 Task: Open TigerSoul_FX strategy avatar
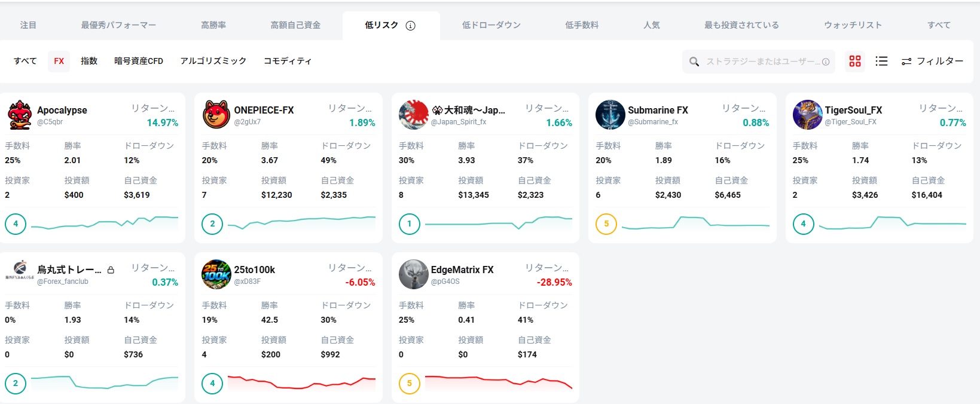point(807,115)
